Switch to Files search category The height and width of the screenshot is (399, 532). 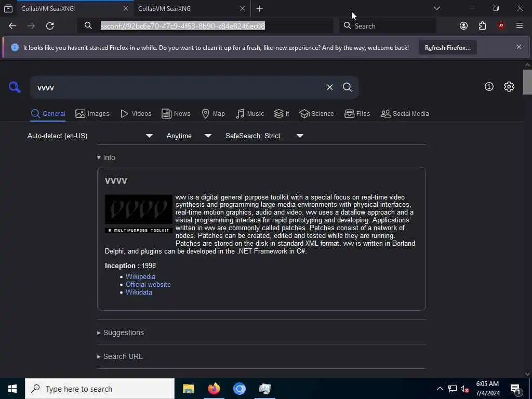(x=357, y=114)
